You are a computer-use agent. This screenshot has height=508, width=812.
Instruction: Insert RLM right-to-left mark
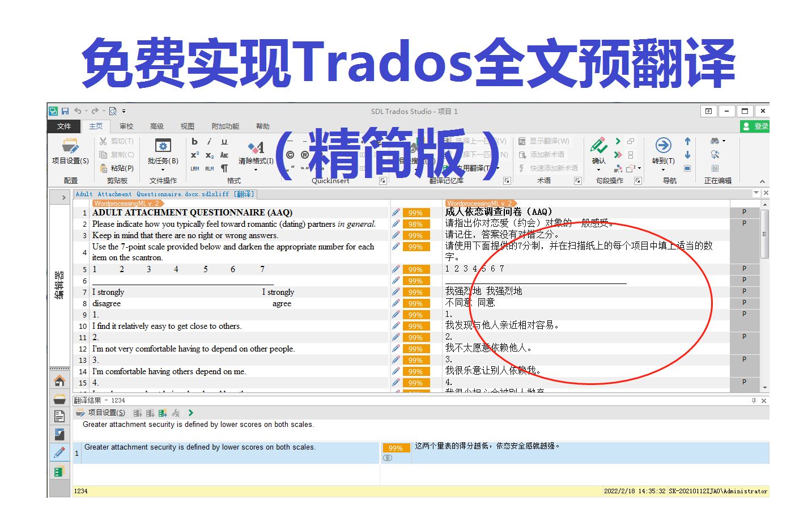[x=209, y=168]
